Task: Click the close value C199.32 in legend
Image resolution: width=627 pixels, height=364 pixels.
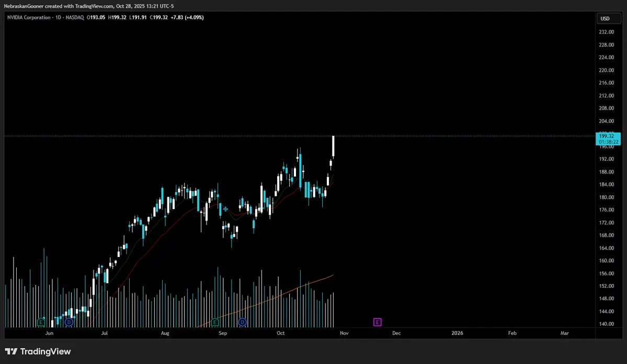Action: coord(159,18)
